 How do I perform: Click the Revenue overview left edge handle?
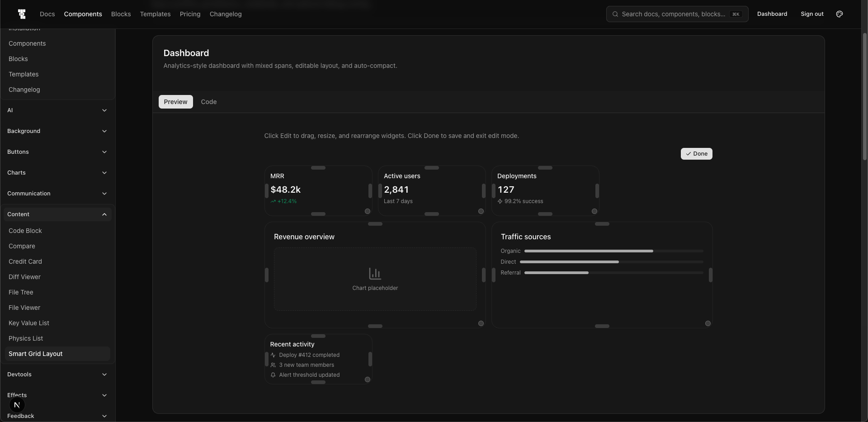coord(267,275)
